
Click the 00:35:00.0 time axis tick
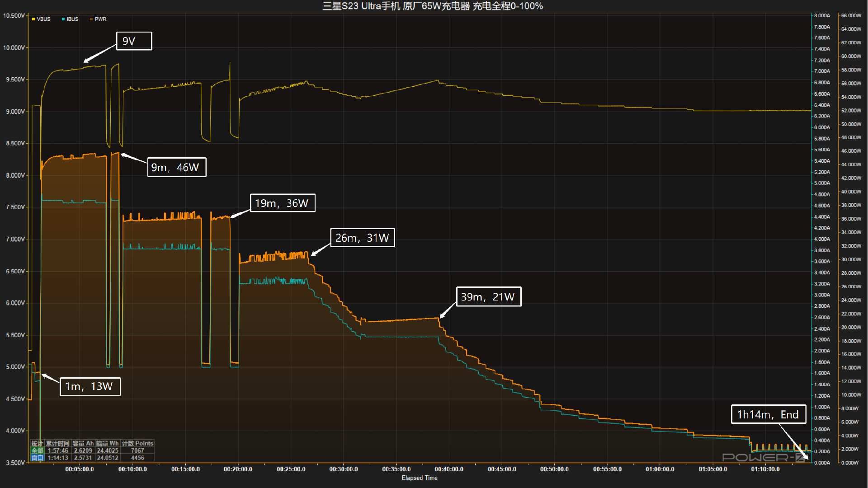point(396,469)
